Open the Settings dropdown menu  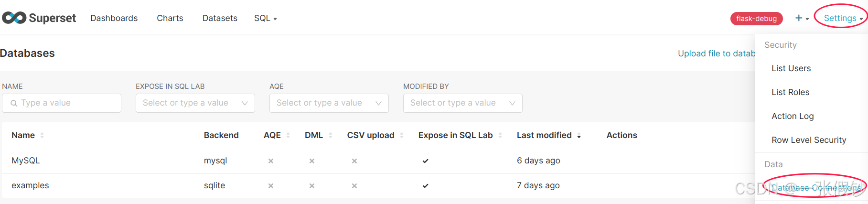pyautogui.click(x=843, y=18)
